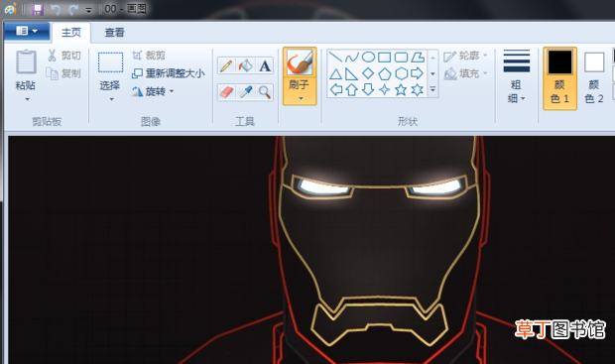Choose the Diamond shape
Screen dimensions: 615x364
click(x=368, y=73)
